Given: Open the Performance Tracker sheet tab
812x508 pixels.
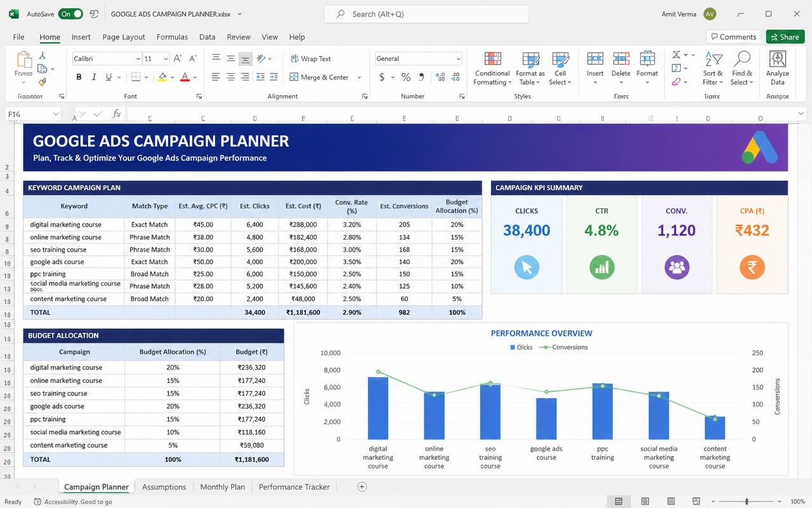Looking at the screenshot, I should coord(294,487).
